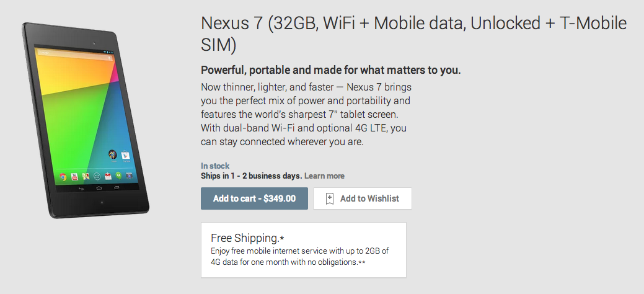Viewport: 644px width, 294px height.
Task: Click the "Powerful, portable" tagline text
Action: click(x=330, y=69)
